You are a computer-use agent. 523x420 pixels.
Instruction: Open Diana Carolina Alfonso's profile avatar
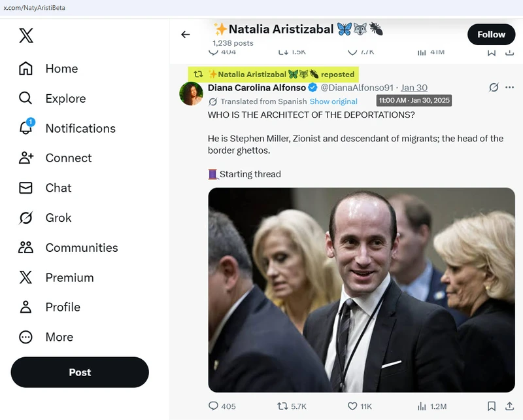pos(191,94)
